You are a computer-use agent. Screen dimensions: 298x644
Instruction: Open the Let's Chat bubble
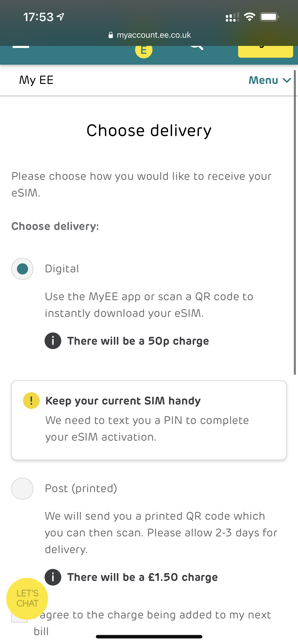(27, 599)
